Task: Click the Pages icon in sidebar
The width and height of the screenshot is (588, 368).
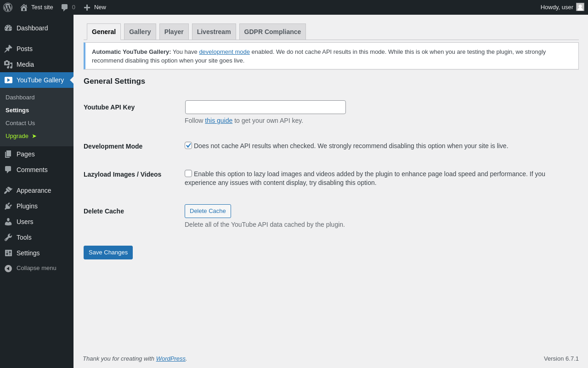Action: (x=8, y=154)
